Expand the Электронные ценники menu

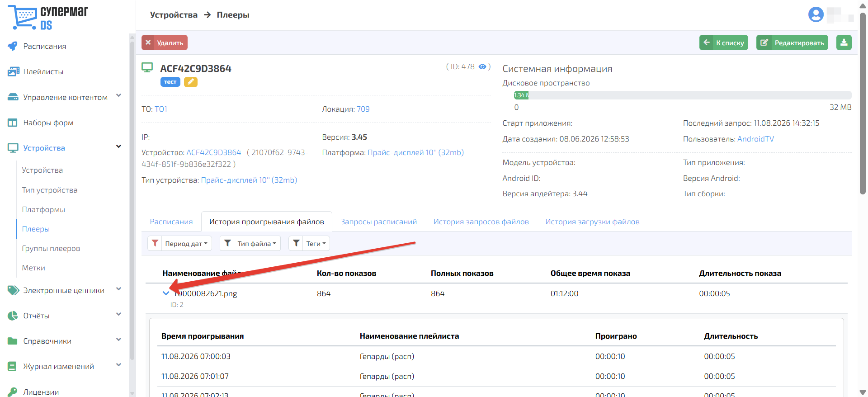click(118, 289)
